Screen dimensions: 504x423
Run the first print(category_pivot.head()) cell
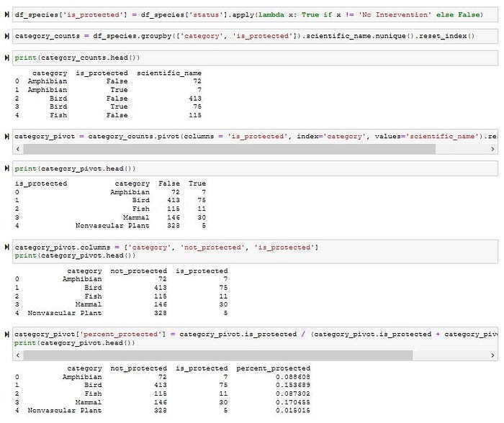point(6,168)
